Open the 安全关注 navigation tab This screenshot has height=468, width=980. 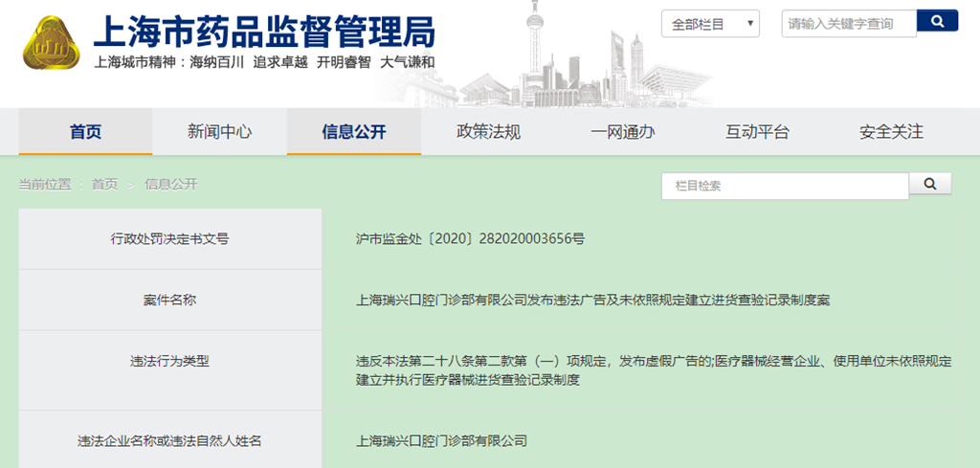pyautogui.click(x=891, y=132)
